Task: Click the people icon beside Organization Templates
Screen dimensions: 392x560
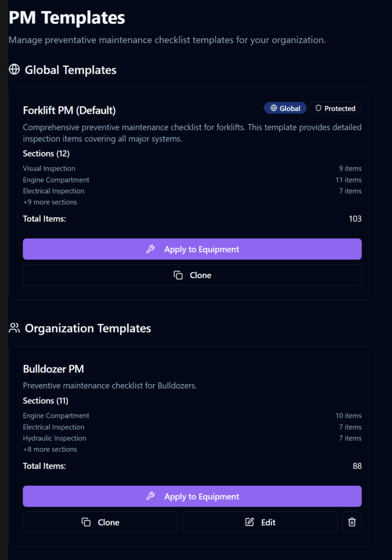Action: tap(14, 328)
